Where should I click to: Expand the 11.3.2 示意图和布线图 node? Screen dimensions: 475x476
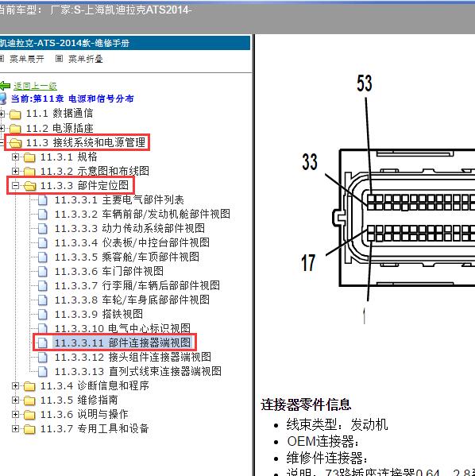point(15,171)
